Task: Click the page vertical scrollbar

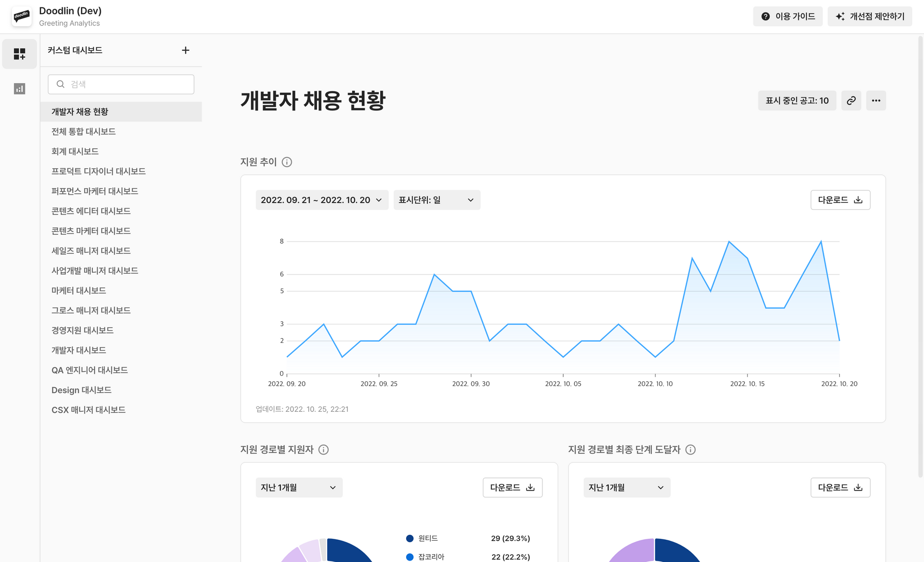Action: click(920, 257)
